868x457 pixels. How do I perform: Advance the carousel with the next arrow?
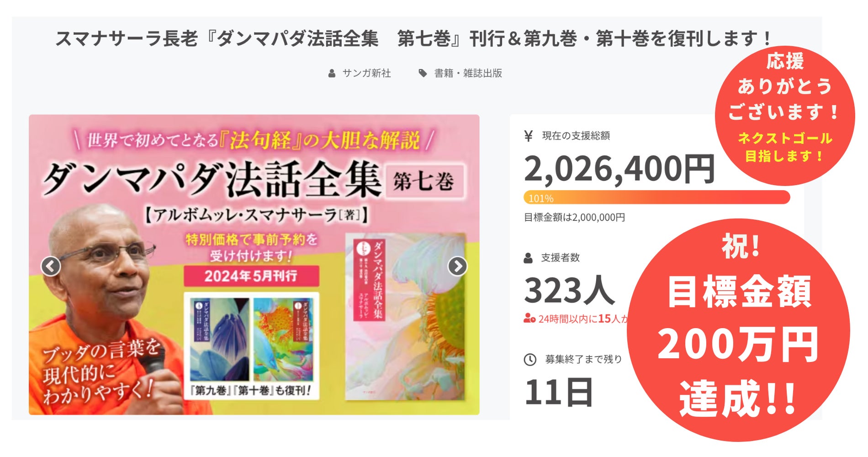coord(457,266)
